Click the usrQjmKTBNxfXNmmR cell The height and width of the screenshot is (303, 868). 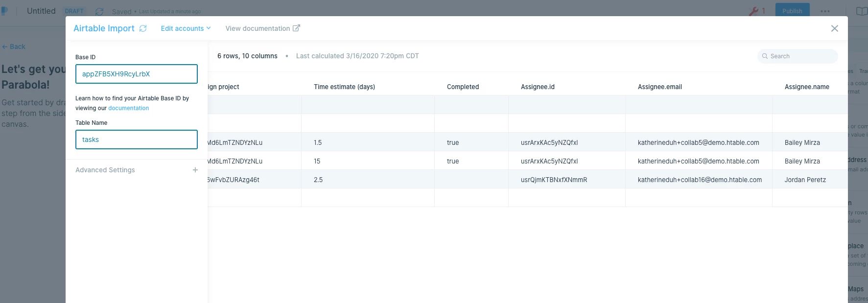[x=567, y=180]
